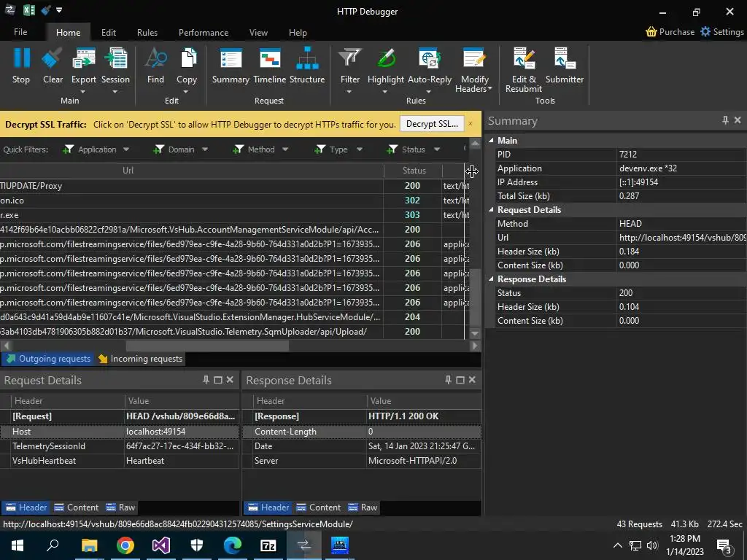Pin the Request Details panel
The width and height of the screenshot is (747, 560).
point(206,380)
